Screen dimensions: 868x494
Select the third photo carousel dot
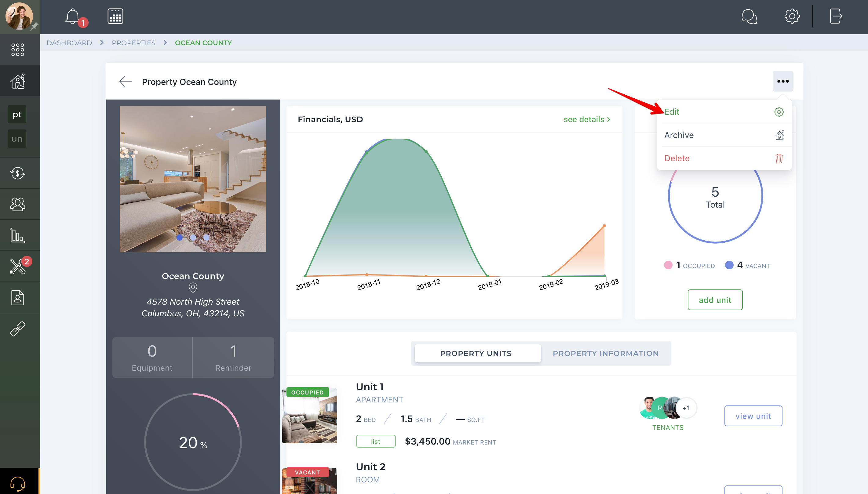[x=206, y=238]
